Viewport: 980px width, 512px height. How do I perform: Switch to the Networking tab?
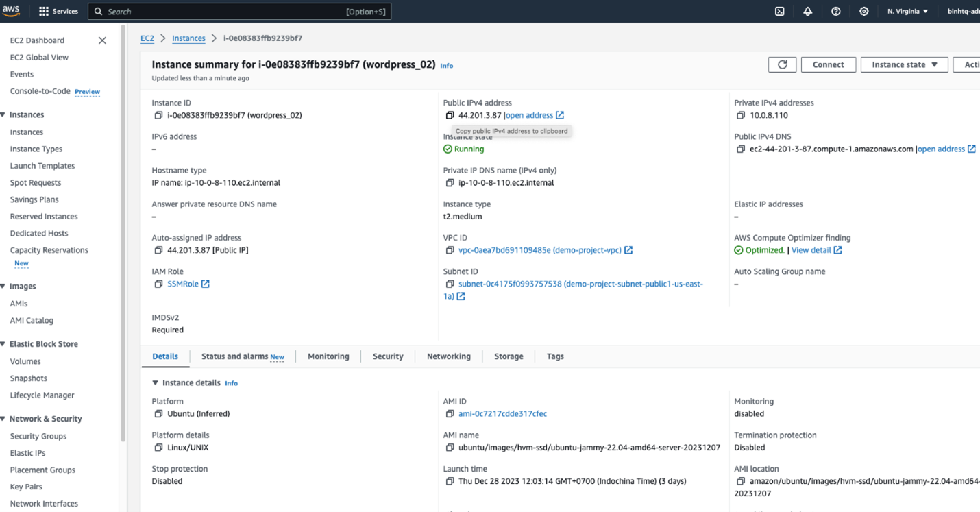[x=449, y=356]
